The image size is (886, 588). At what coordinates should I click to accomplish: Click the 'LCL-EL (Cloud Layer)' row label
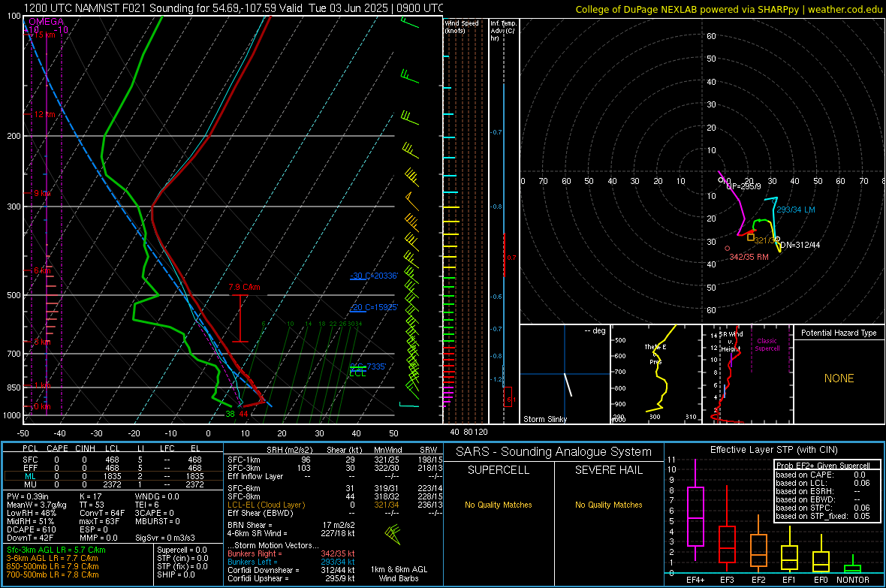(x=266, y=505)
